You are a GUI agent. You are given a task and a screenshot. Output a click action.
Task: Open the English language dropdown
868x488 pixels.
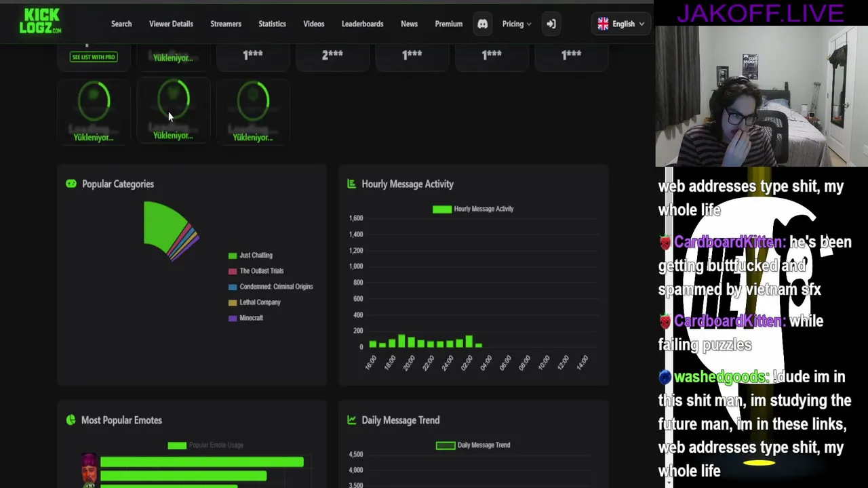pyautogui.click(x=620, y=24)
